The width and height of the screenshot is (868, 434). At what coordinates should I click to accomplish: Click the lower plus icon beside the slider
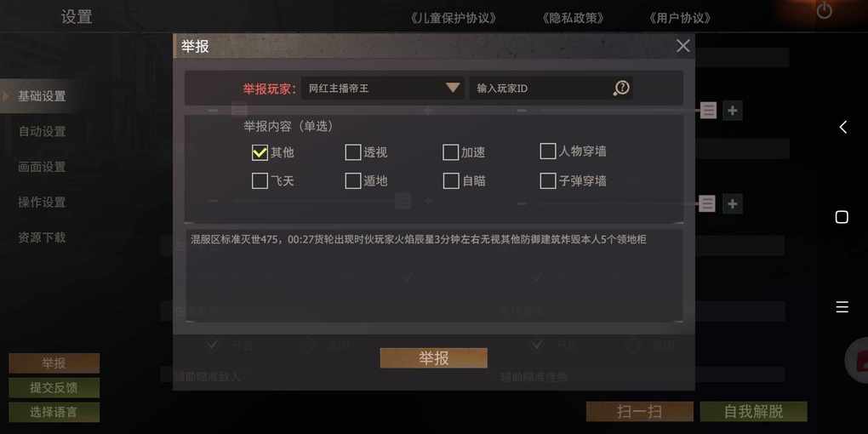tap(733, 203)
